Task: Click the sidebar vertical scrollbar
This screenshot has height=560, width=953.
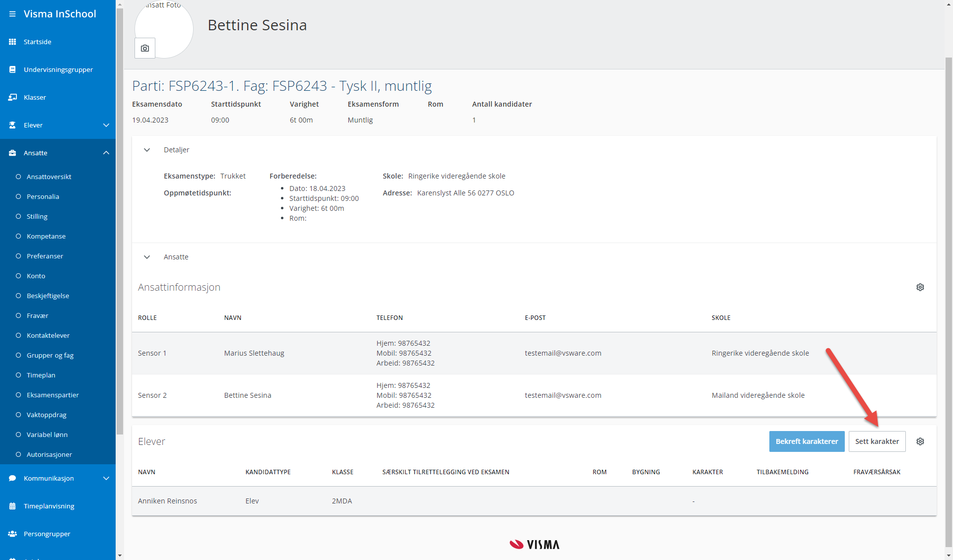Action: pyautogui.click(x=119, y=223)
